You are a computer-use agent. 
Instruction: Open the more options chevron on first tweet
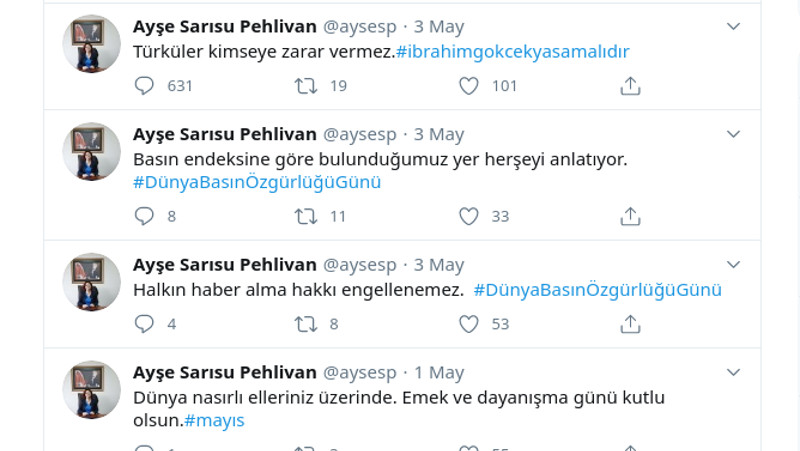point(733,26)
